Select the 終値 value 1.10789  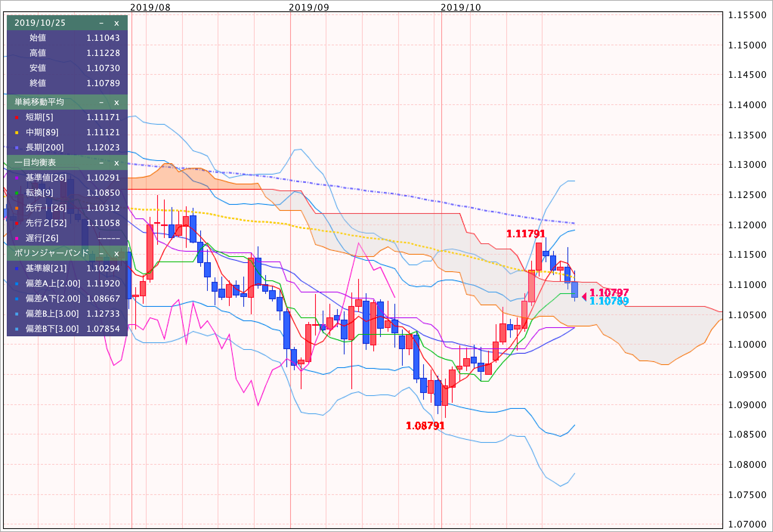click(x=103, y=84)
